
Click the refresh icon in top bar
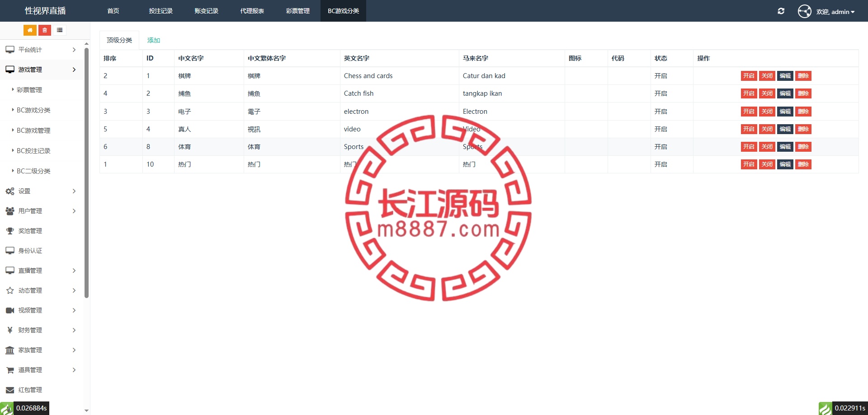point(781,11)
